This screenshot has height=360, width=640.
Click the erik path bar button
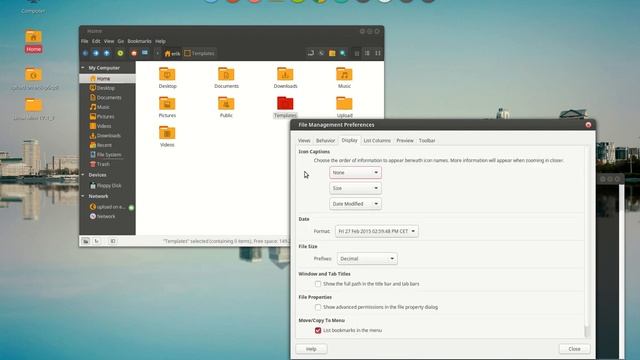(172, 53)
